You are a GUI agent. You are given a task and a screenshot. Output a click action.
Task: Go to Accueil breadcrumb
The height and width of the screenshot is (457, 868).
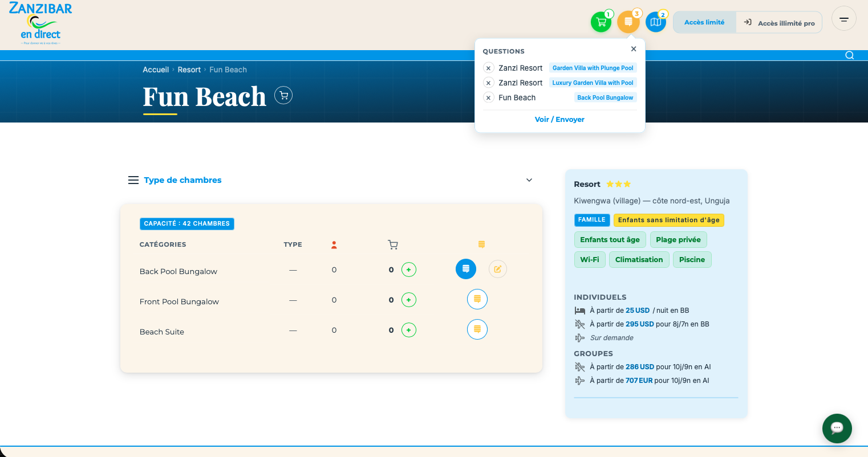[156, 70]
